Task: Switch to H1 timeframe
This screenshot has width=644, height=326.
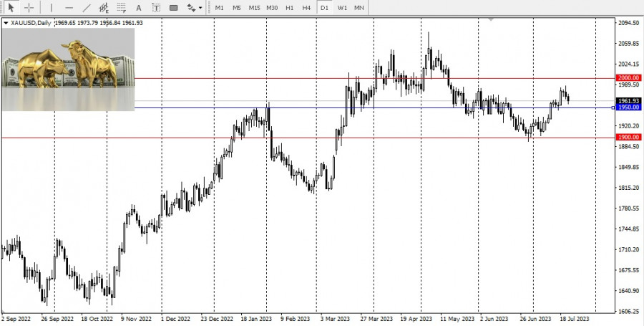Action: (290, 8)
